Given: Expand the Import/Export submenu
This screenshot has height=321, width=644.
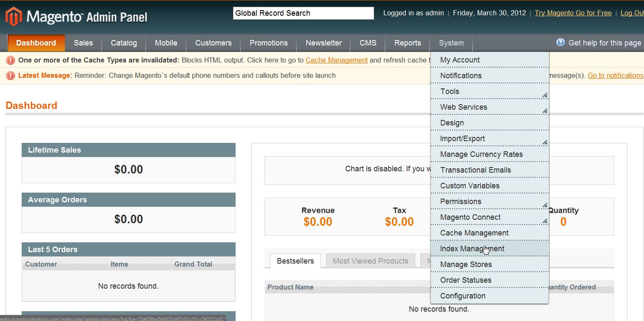Looking at the screenshot, I should (544, 142).
